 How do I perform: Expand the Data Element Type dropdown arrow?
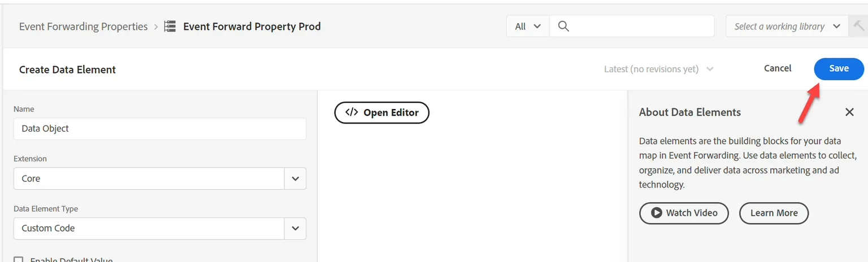(x=295, y=229)
